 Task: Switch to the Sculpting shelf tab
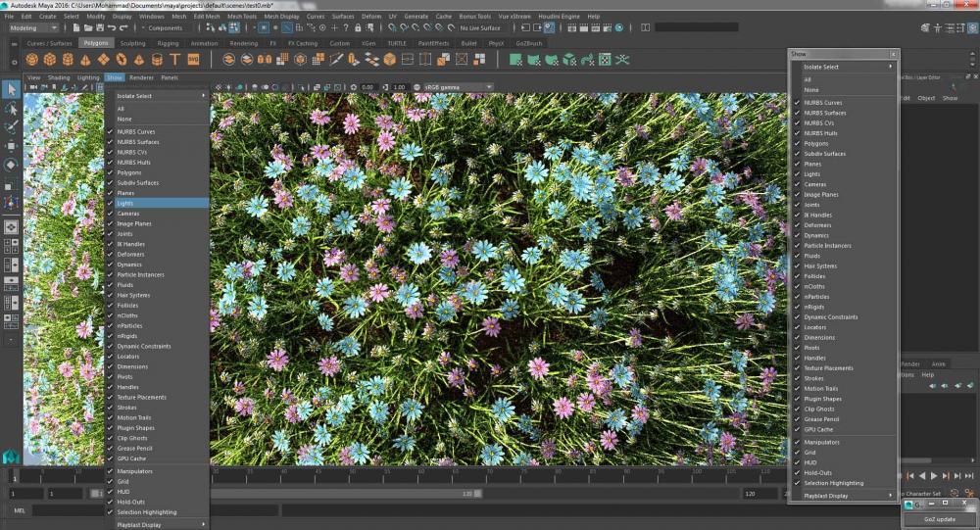(132, 44)
